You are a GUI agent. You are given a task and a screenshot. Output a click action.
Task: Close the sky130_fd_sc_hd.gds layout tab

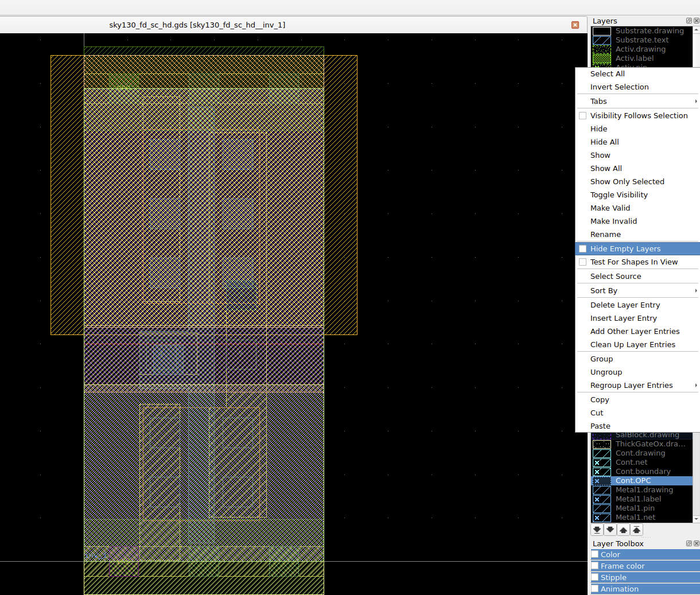[x=575, y=25]
